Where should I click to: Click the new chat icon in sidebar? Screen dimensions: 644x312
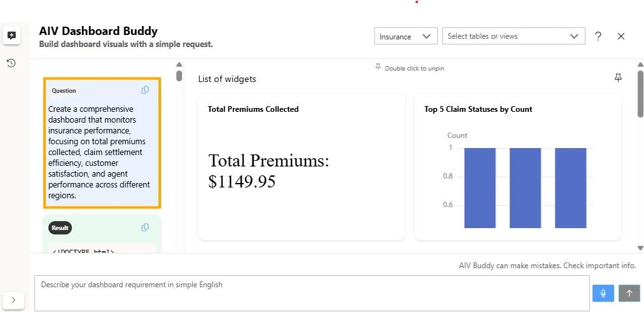click(11, 36)
